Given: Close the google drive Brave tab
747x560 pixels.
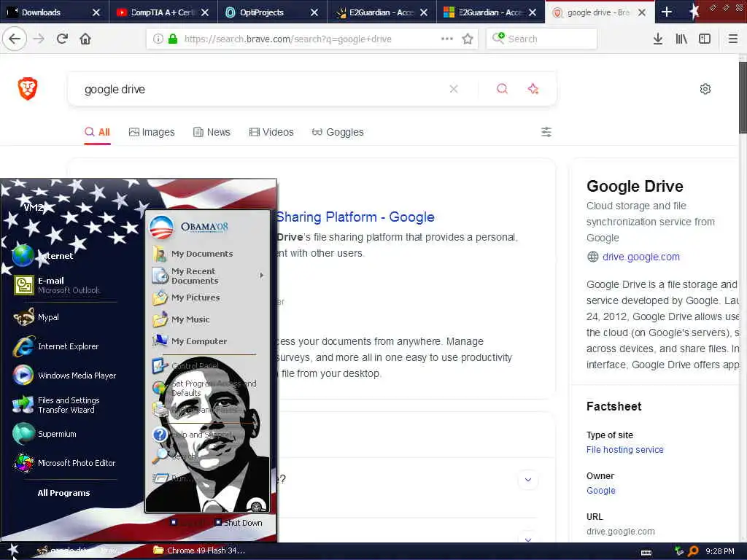Looking at the screenshot, I should [x=642, y=12].
